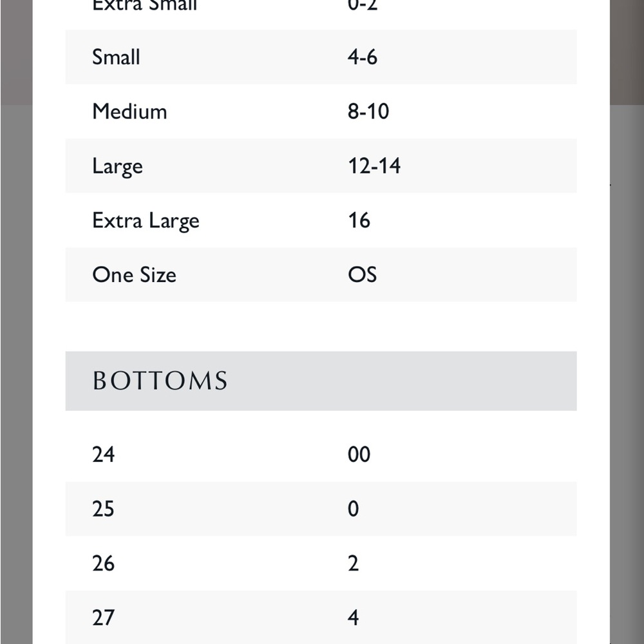Click the Medium size row label

tap(130, 111)
